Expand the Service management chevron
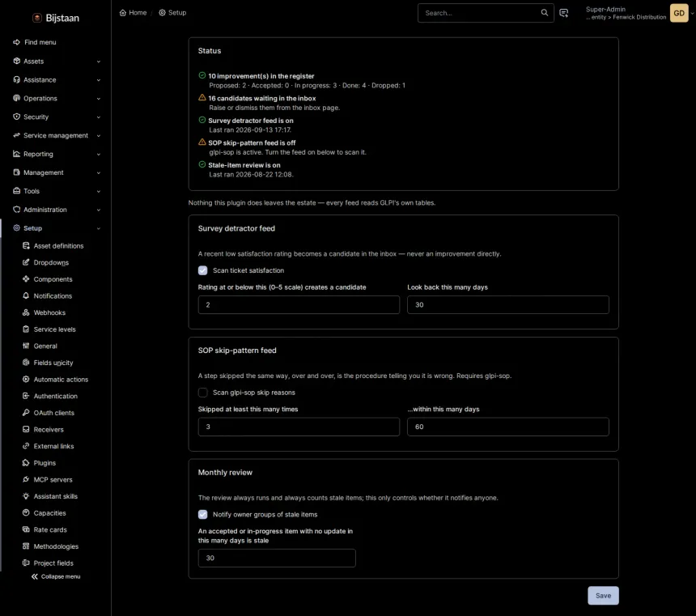 tap(99, 135)
